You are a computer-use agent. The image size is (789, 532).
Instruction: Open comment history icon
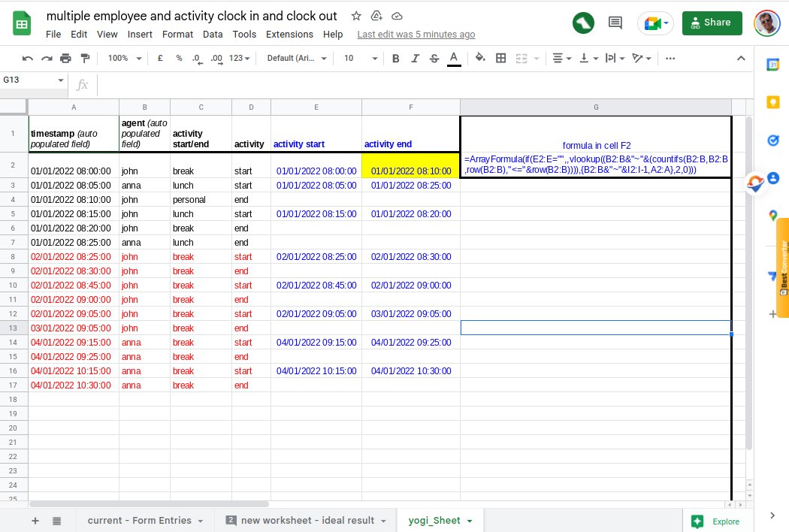pos(615,23)
